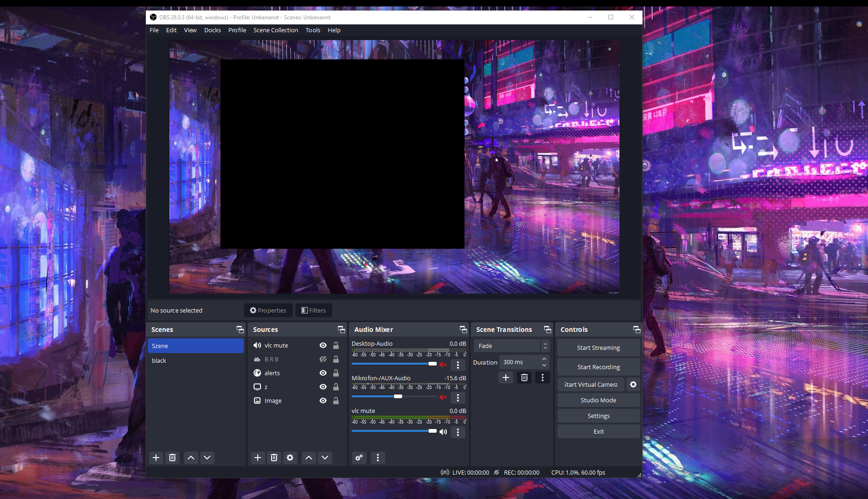Open source Filters button
This screenshot has width=868, height=499.
[313, 310]
